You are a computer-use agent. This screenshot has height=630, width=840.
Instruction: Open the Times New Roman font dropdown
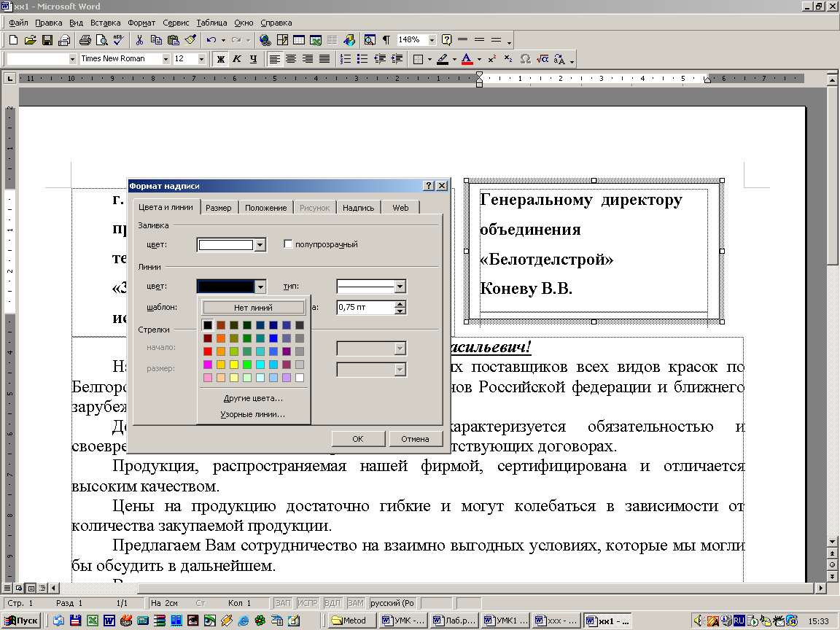pyautogui.click(x=166, y=59)
